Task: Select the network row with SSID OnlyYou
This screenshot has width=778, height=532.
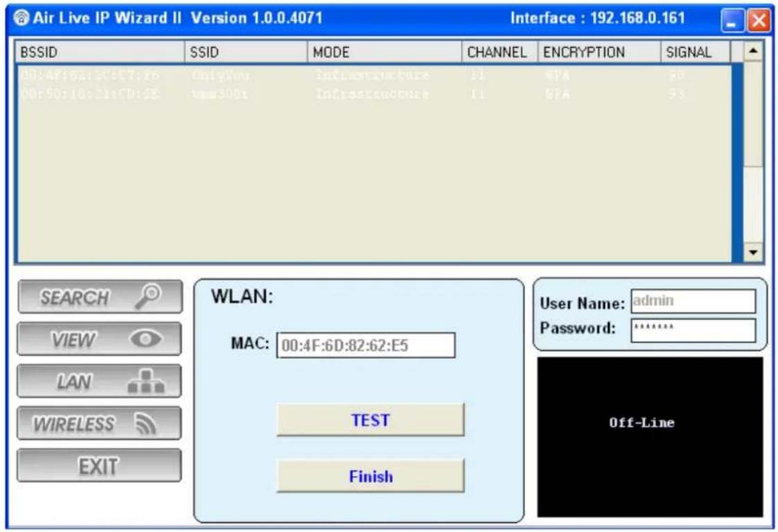Action: click(x=375, y=75)
